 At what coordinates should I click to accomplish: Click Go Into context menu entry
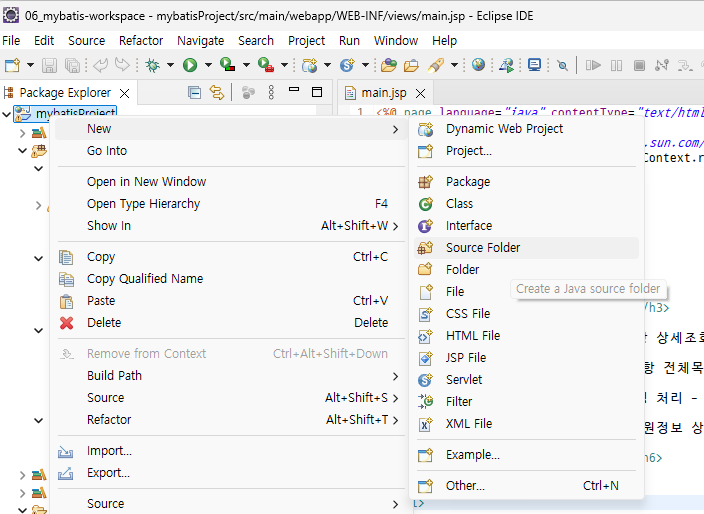(x=231, y=151)
